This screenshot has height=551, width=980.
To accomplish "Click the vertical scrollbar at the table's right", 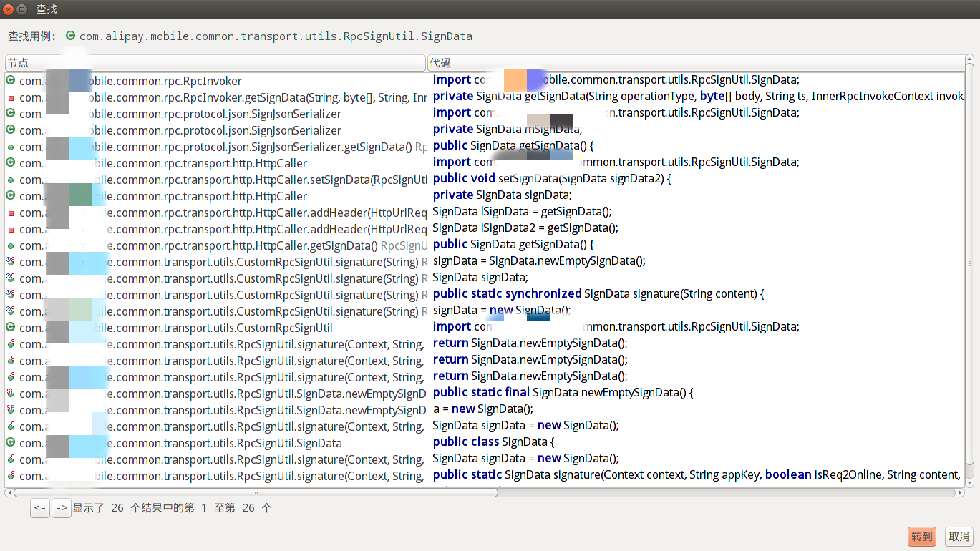I will (970, 263).
